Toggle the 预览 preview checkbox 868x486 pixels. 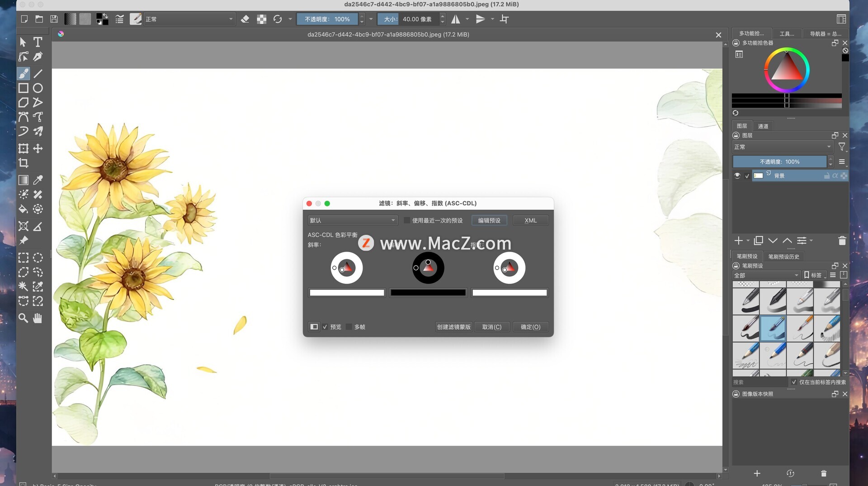coord(325,327)
